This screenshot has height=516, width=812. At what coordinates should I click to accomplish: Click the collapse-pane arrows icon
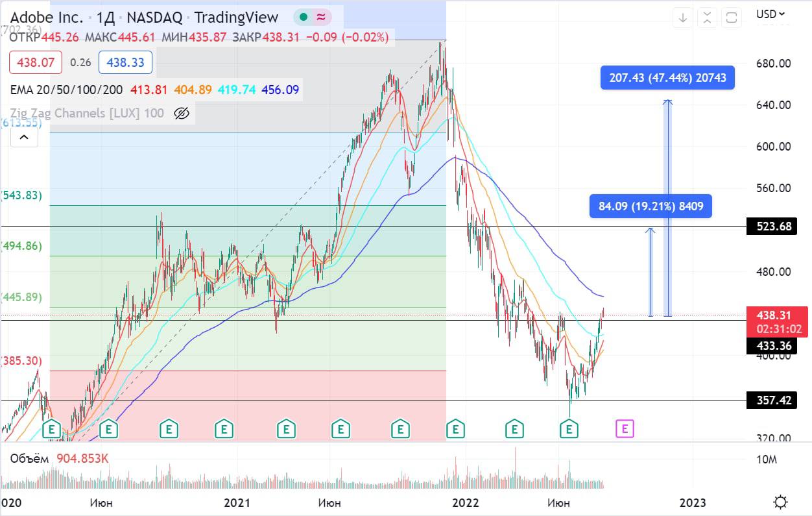[708, 18]
